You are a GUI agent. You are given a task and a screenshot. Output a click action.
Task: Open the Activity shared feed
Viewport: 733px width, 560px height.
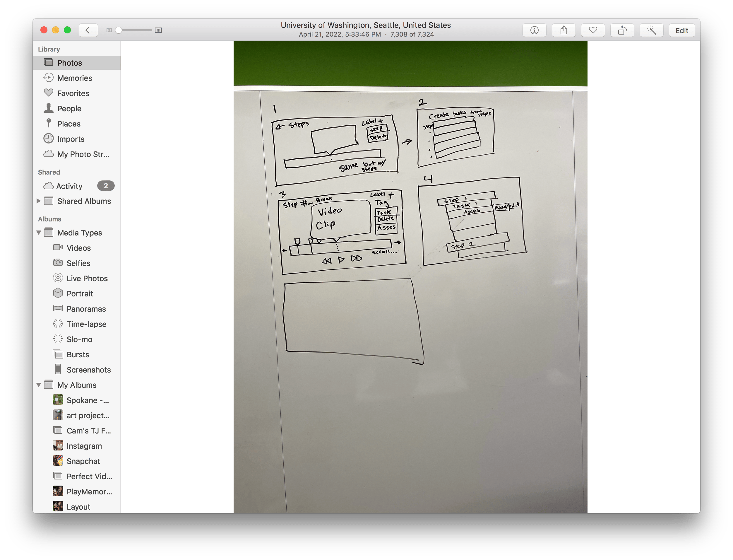69,186
